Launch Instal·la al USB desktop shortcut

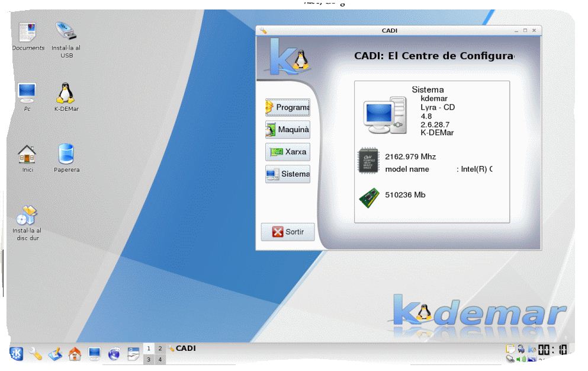pos(66,31)
